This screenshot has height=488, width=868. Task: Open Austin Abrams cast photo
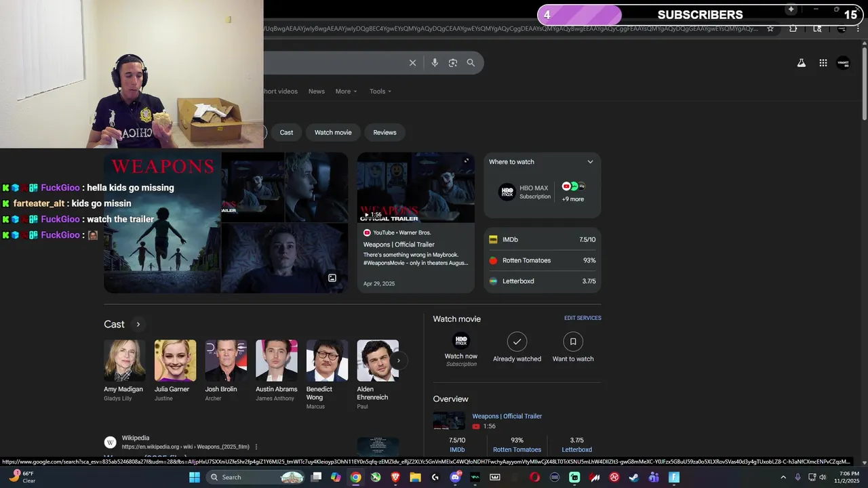coord(277,361)
